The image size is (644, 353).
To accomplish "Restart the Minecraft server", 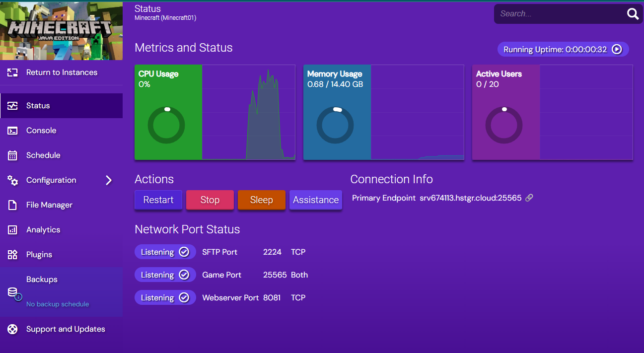I will 158,200.
